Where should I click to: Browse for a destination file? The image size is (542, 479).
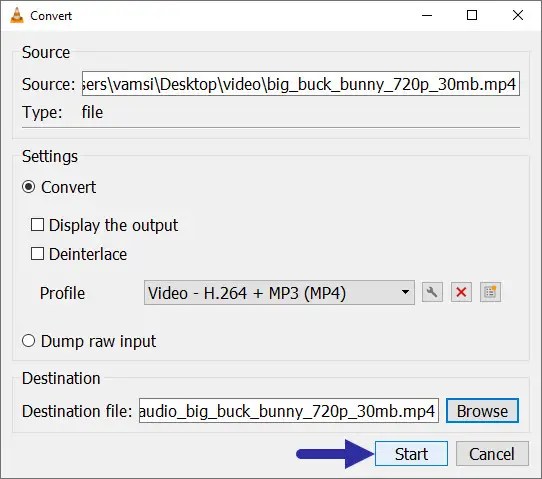[x=482, y=411]
